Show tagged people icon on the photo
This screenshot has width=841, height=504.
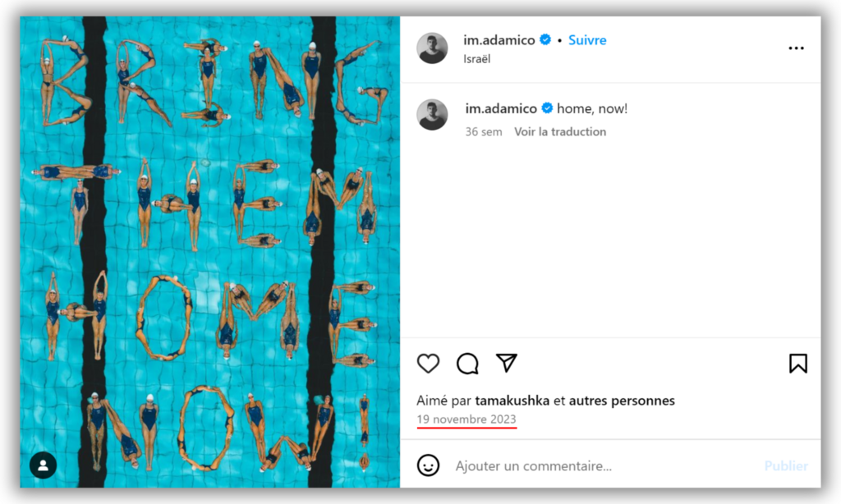(x=43, y=465)
